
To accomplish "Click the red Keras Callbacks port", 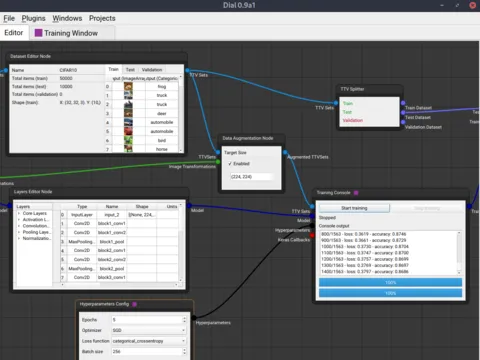I will [x=312, y=235].
